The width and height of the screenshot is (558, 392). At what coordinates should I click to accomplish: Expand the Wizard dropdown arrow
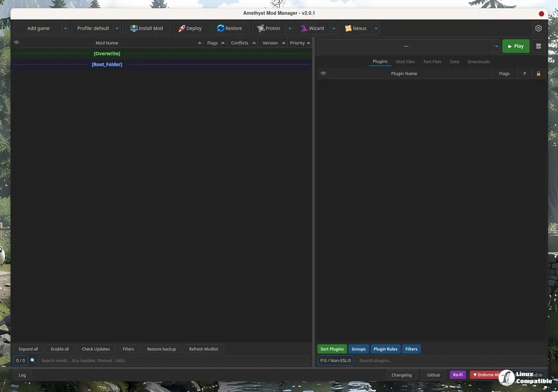(333, 28)
